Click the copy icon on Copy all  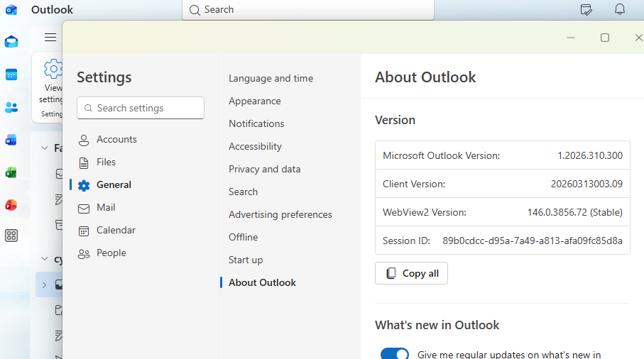tap(391, 273)
